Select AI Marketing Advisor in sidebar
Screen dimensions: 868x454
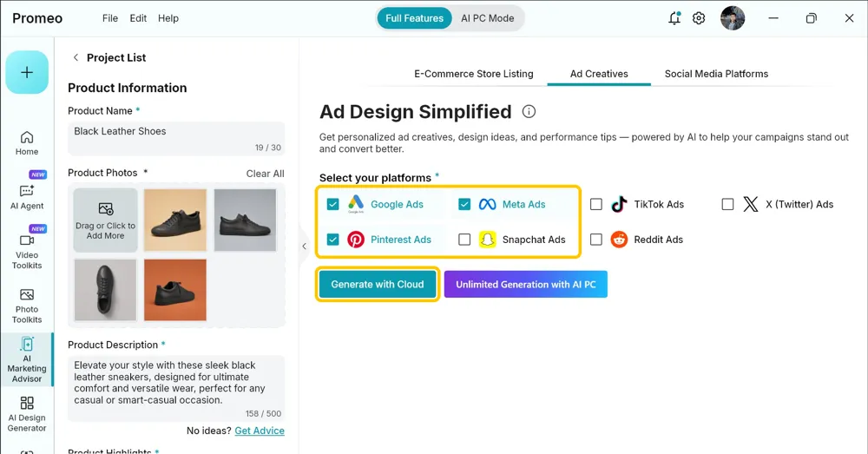pyautogui.click(x=27, y=360)
